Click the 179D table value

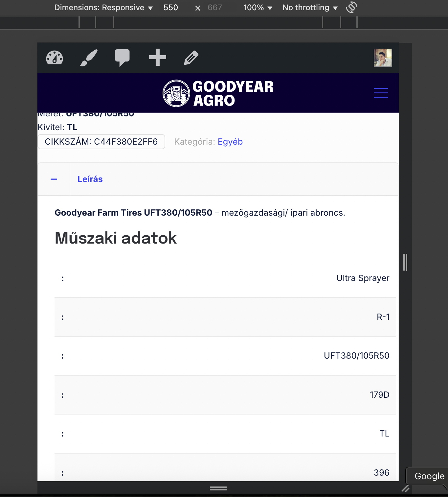point(380,395)
